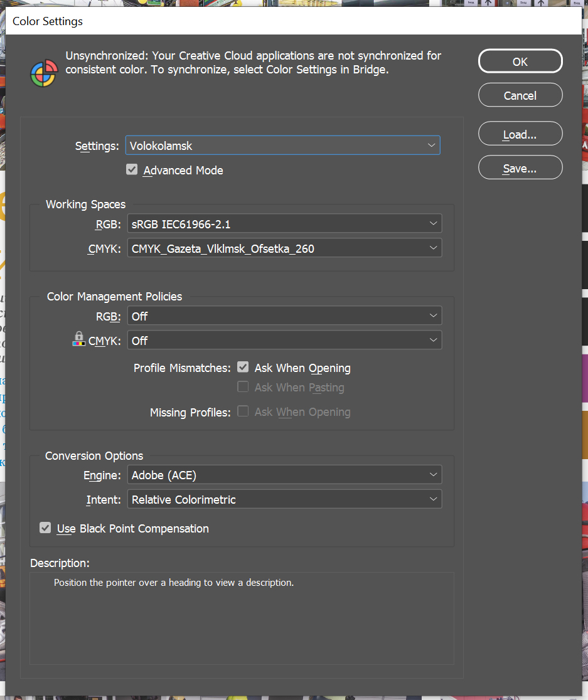Toggle the Ask When Pasting checkbox
The image size is (588, 700).
tap(243, 386)
